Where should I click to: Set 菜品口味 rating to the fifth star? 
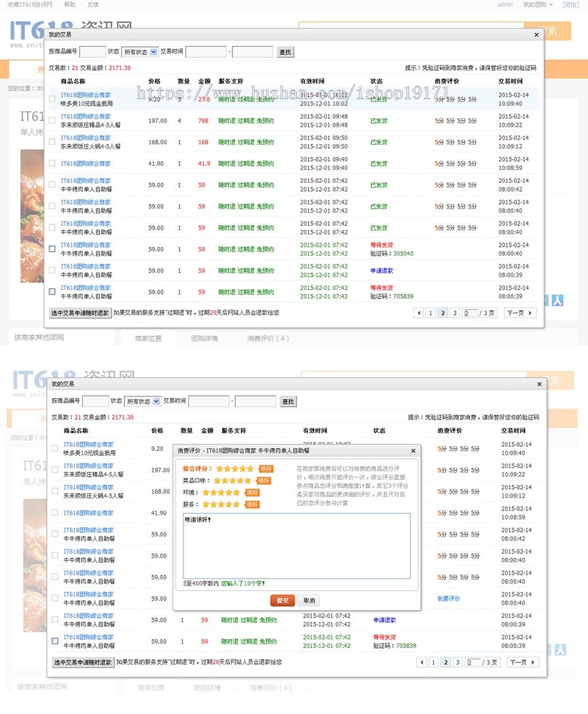tap(247, 480)
